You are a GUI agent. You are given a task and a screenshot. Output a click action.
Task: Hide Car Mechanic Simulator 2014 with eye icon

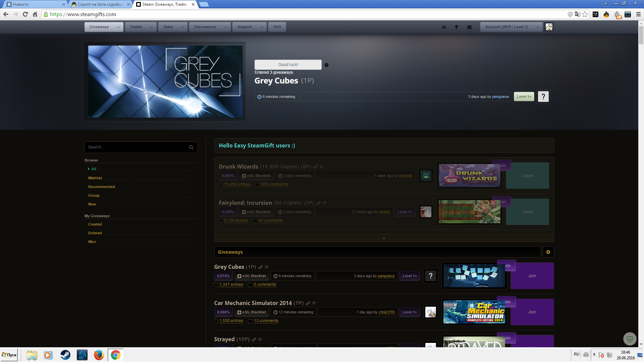[x=314, y=303]
